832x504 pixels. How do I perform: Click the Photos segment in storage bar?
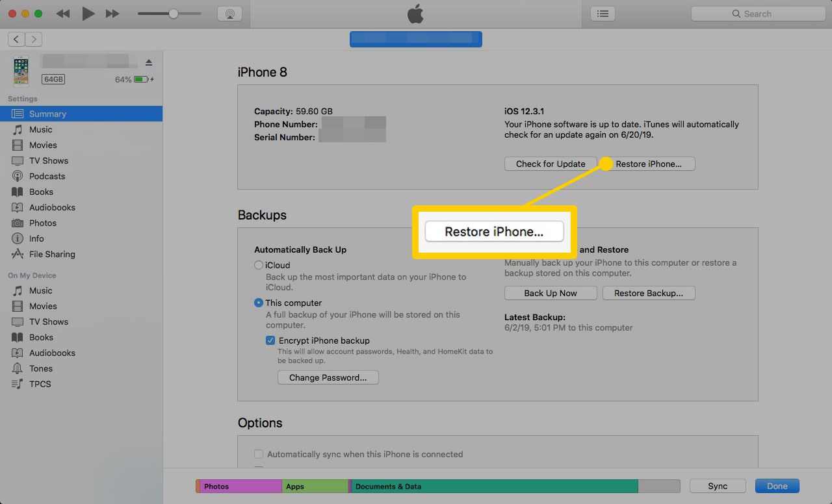tap(240, 486)
